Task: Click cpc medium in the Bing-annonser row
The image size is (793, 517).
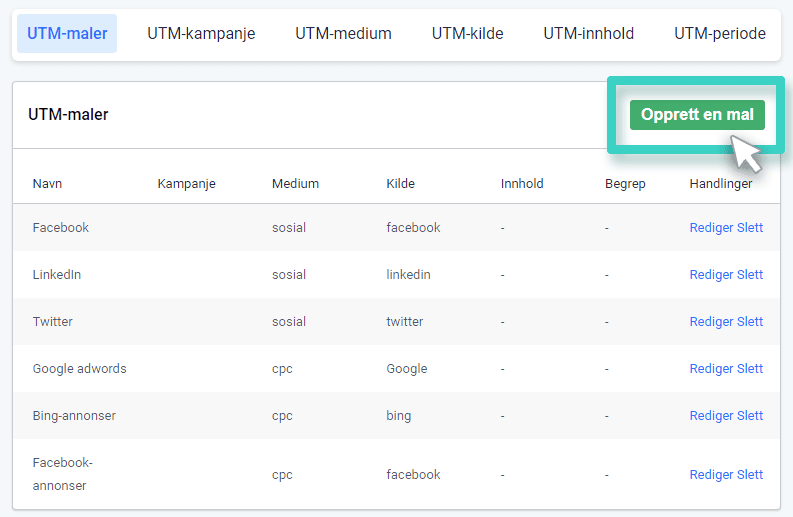Action: 282,416
